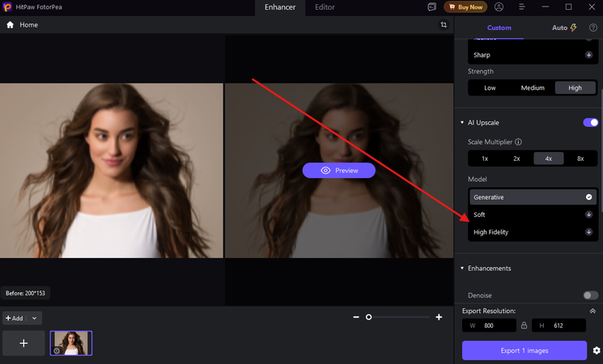Click the zoom slider track
603x364 pixels.
[398, 317]
